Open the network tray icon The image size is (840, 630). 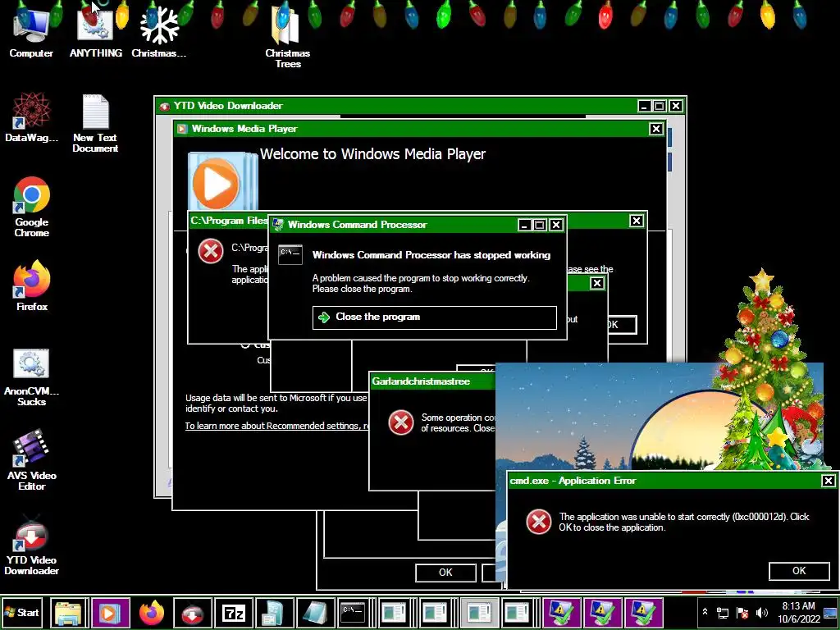[723, 612]
